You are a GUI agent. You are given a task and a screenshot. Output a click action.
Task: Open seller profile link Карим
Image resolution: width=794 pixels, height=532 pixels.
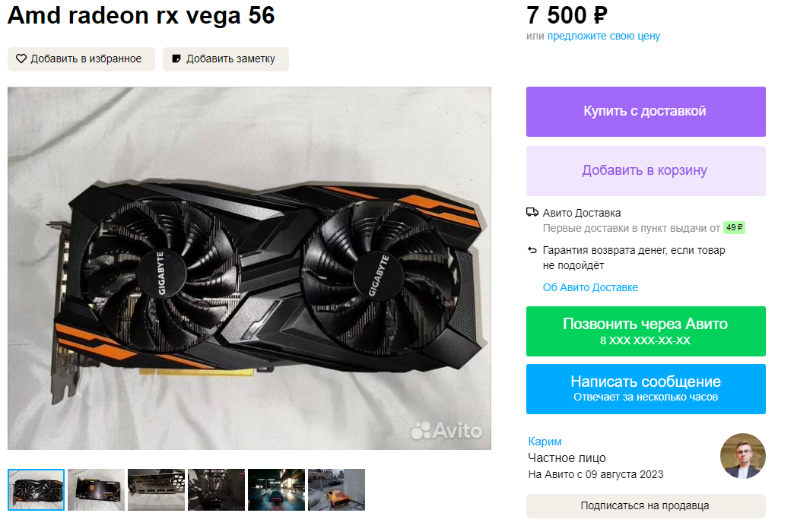point(545,442)
